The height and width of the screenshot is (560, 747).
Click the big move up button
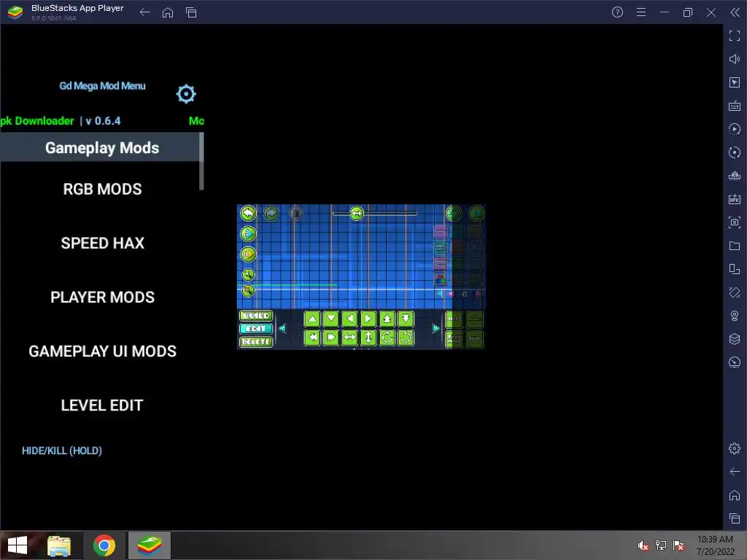click(387, 319)
